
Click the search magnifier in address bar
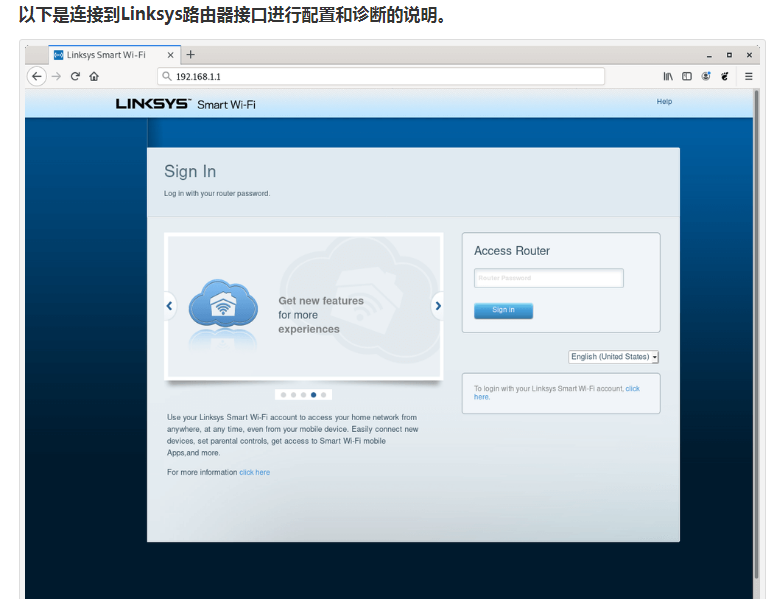[167, 76]
